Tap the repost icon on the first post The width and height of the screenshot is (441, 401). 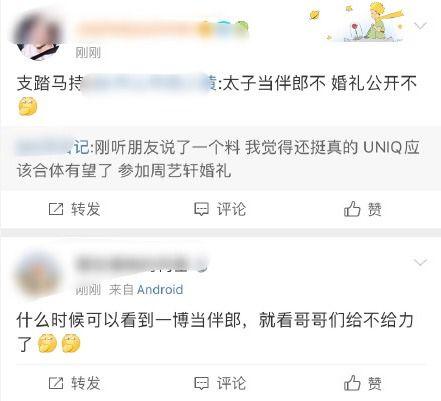point(56,209)
